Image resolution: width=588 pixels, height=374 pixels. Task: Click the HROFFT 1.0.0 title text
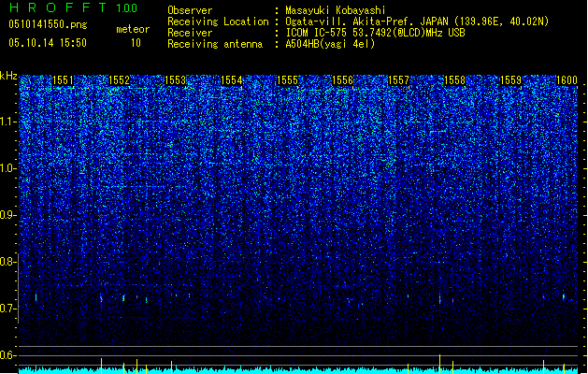(x=74, y=7)
